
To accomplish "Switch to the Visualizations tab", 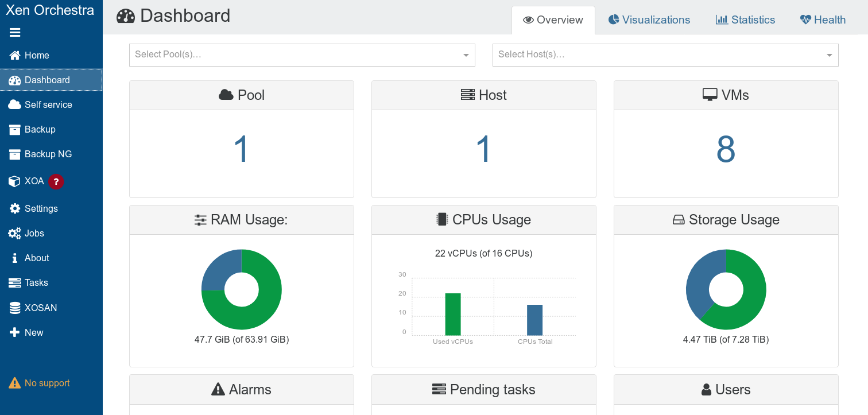I will [x=649, y=20].
